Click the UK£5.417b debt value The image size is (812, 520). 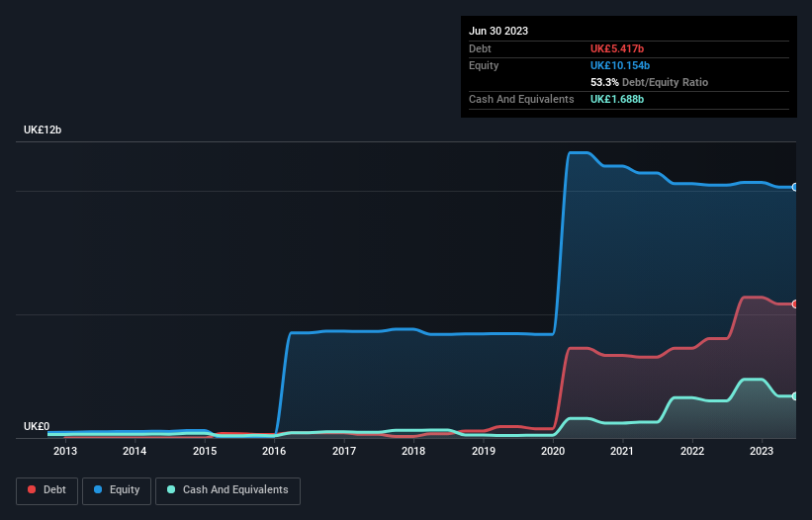pos(617,48)
